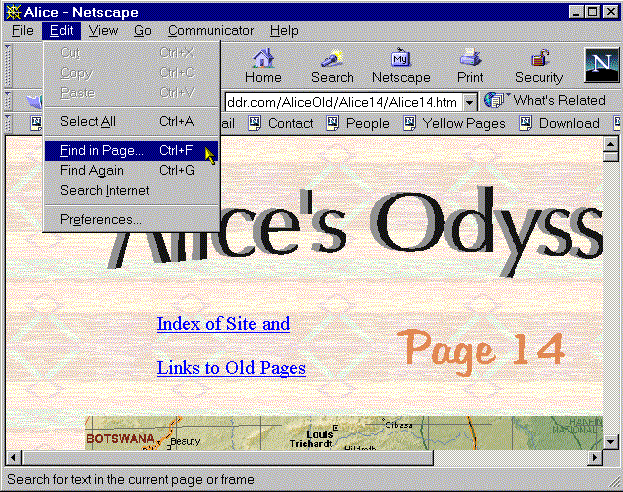
Task: Click the Netscape N logo icon
Action: tap(601, 65)
